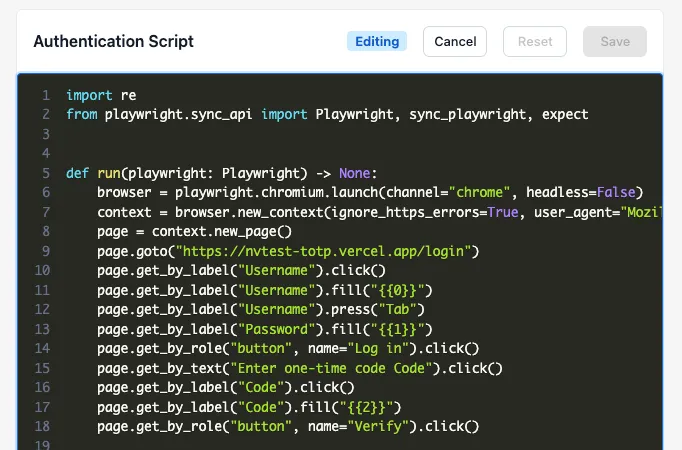Click line number 18 in gutter

[42, 426]
